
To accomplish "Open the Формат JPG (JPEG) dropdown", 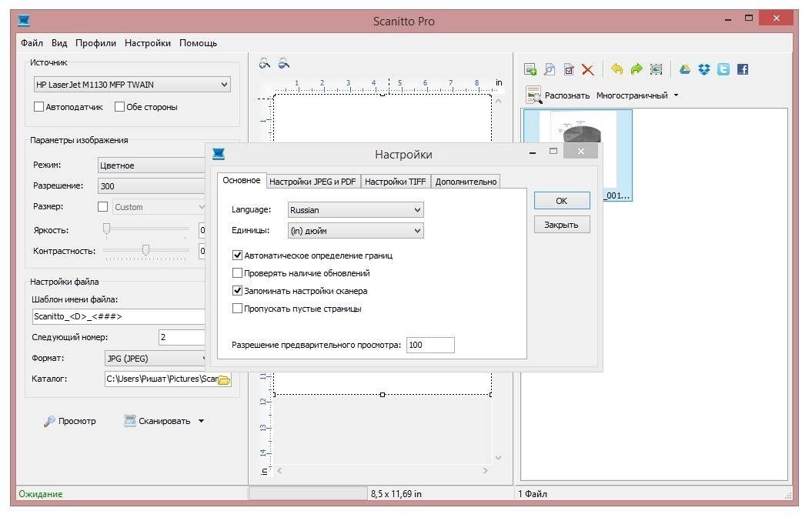I will (x=155, y=359).
